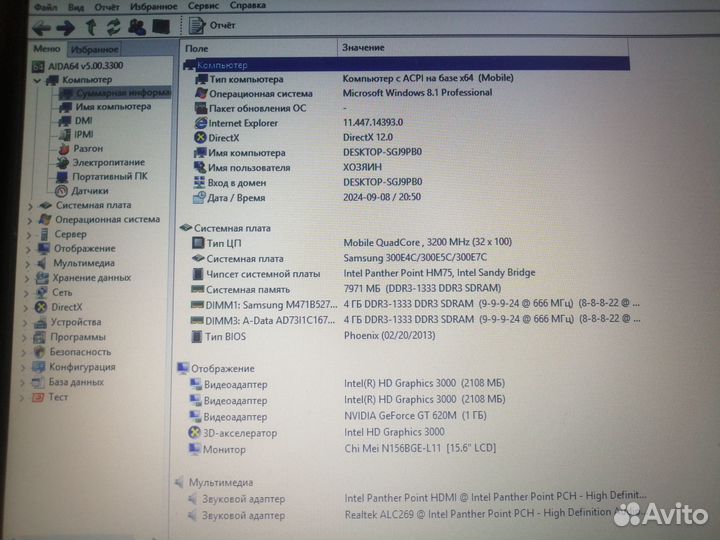Viewport: 720px width, 540px height.
Task: Click the Значение column header
Action: [x=483, y=47]
